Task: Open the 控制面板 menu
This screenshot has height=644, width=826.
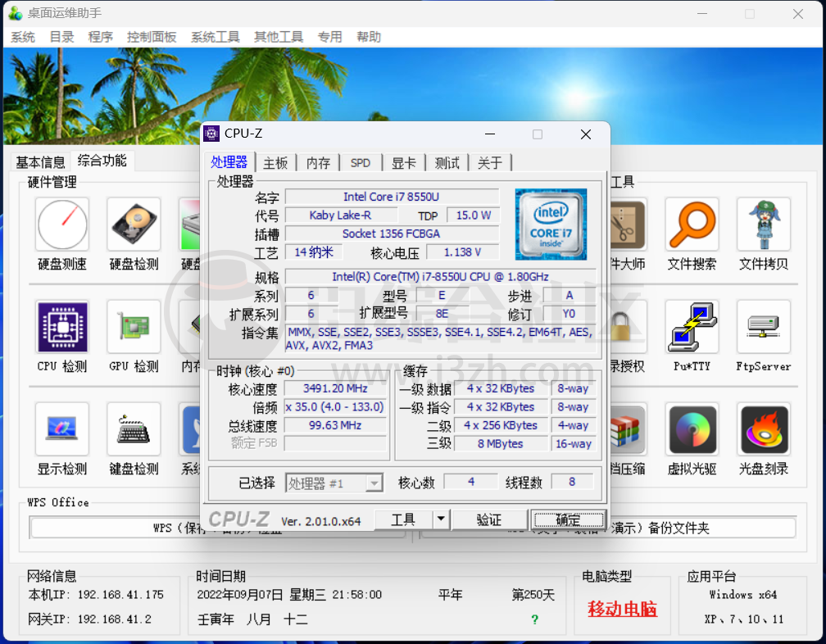Action: pyautogui.click(x=152, y=37)
